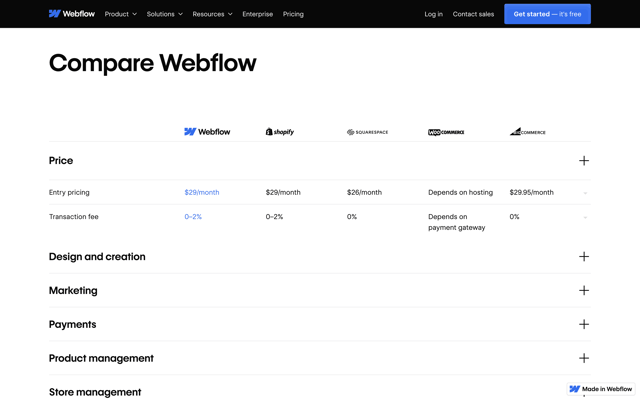Open the Solutions dropdown menu
Image resolution: width=640 pixels, height=400 pixels.
(x=164, y=14)
